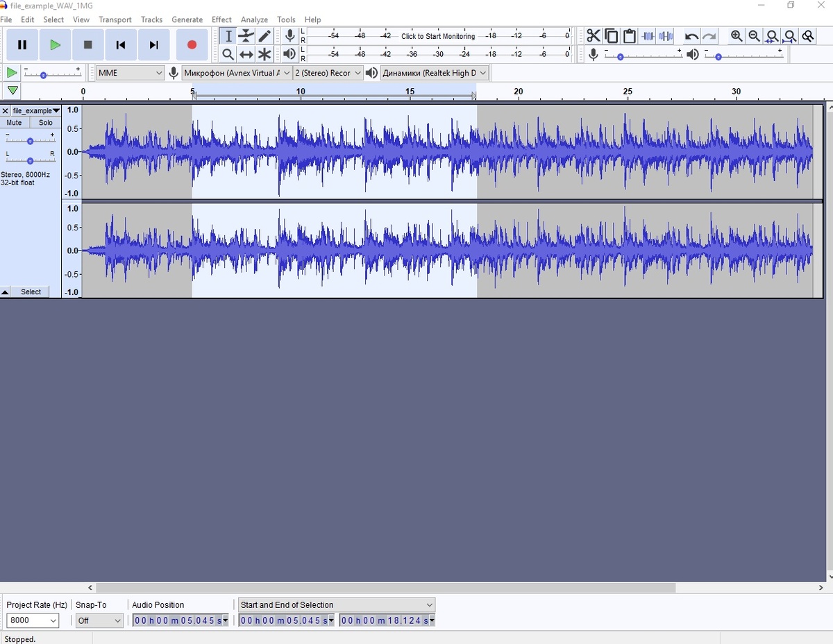Trim audio outside selection

tap(648, 36)
